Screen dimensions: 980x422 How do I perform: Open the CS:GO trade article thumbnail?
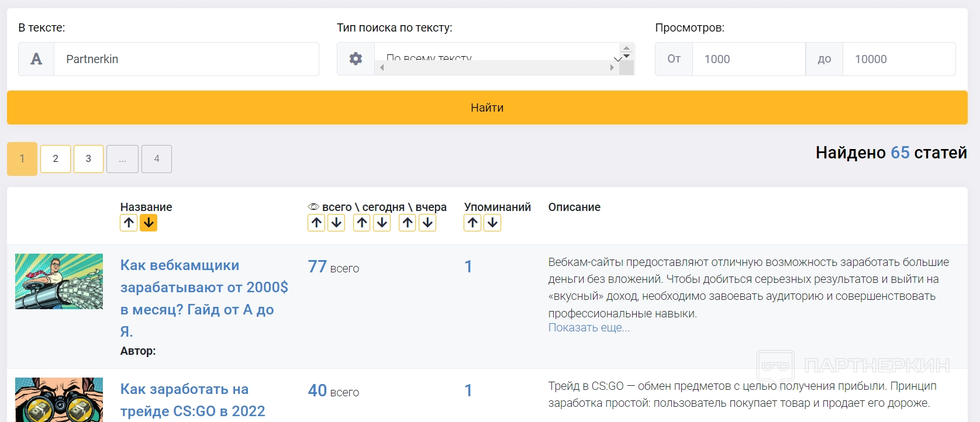(59, 400)
